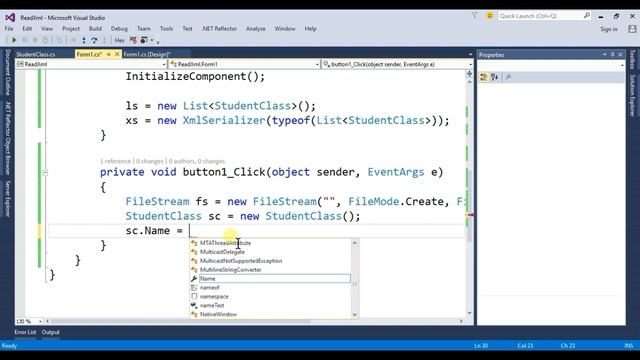Click the Visual Studio logo icon
This screenshot has height=360, width=640.
(x=10, y=18)
